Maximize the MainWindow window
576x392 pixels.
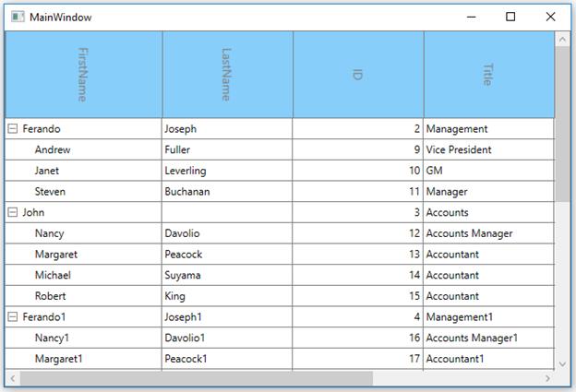(510, 17)
